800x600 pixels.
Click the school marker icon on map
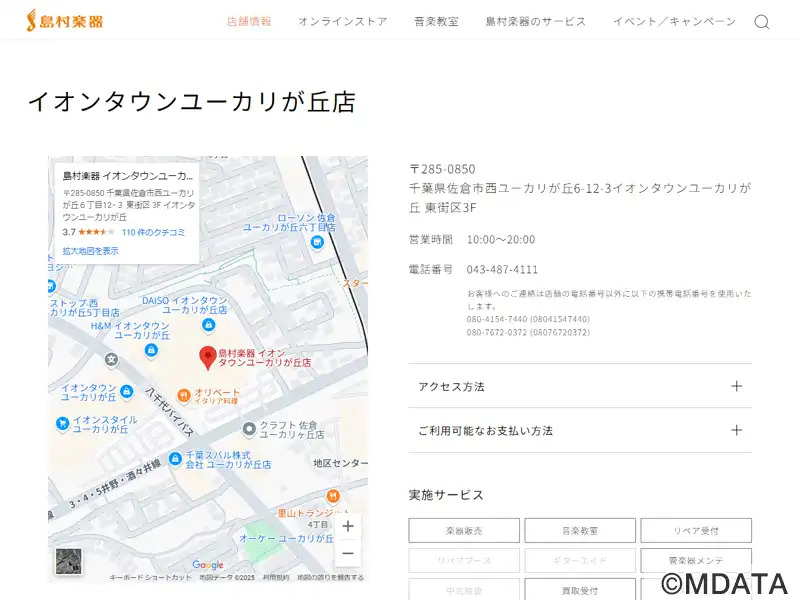[x=111, y=360]
